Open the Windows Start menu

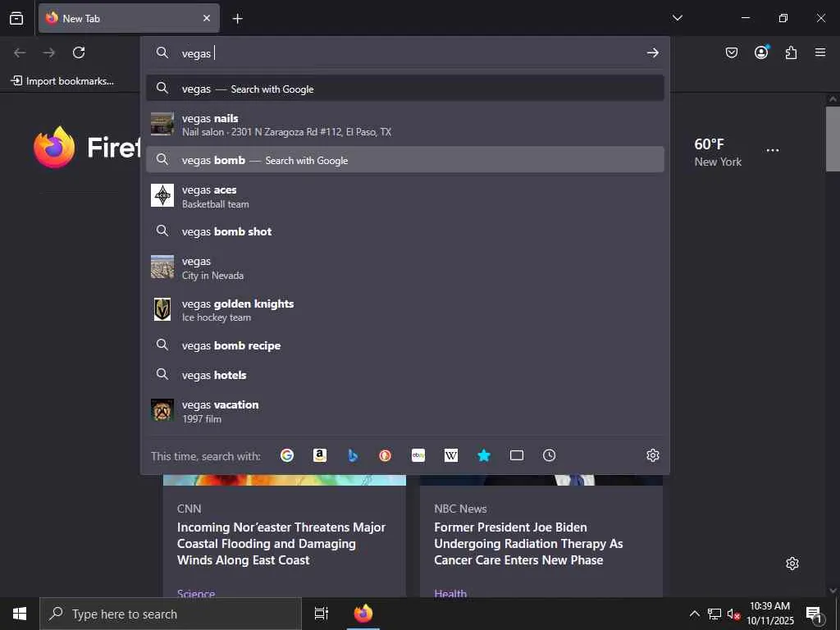[x=20, y=614]
